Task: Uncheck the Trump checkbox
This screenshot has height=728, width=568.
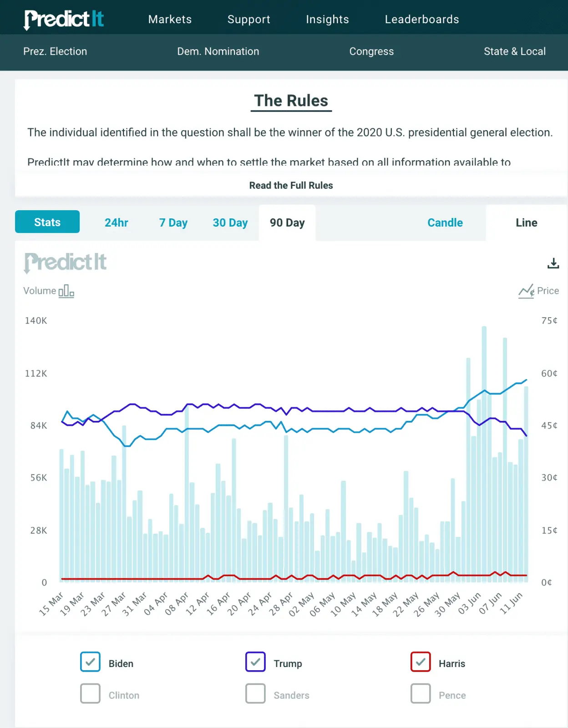Action: 255,662
